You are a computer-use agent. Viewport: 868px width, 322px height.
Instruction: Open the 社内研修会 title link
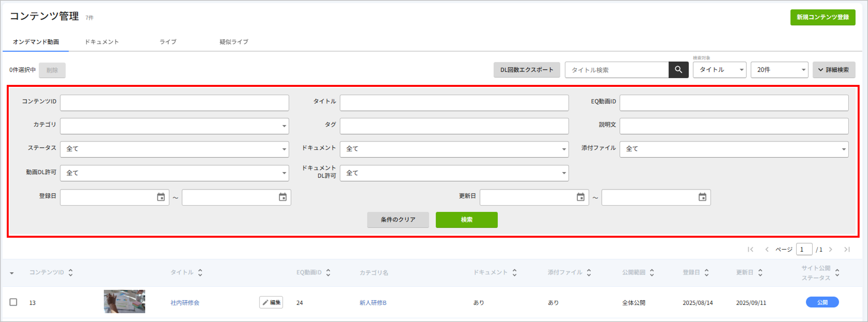[185, 303]
